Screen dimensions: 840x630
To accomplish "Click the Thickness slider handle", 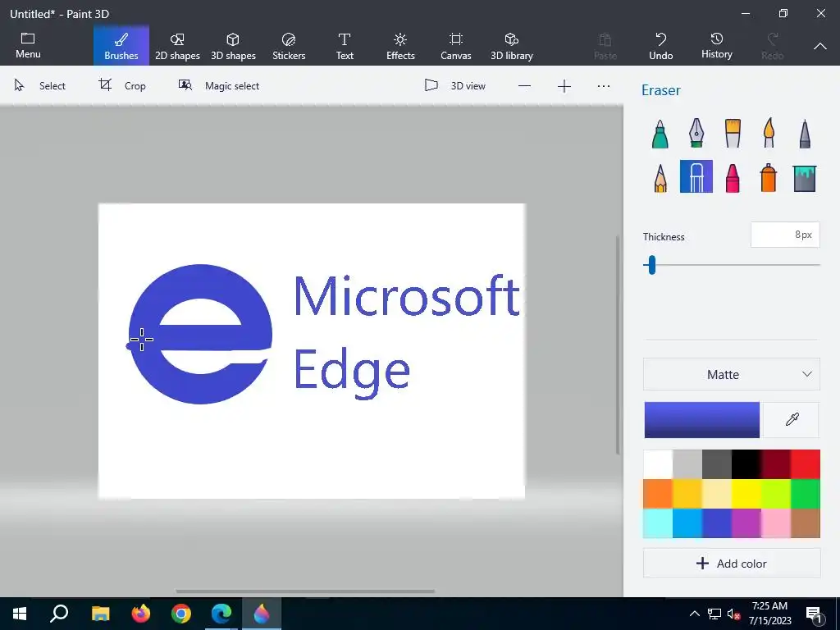I will 651,265.
